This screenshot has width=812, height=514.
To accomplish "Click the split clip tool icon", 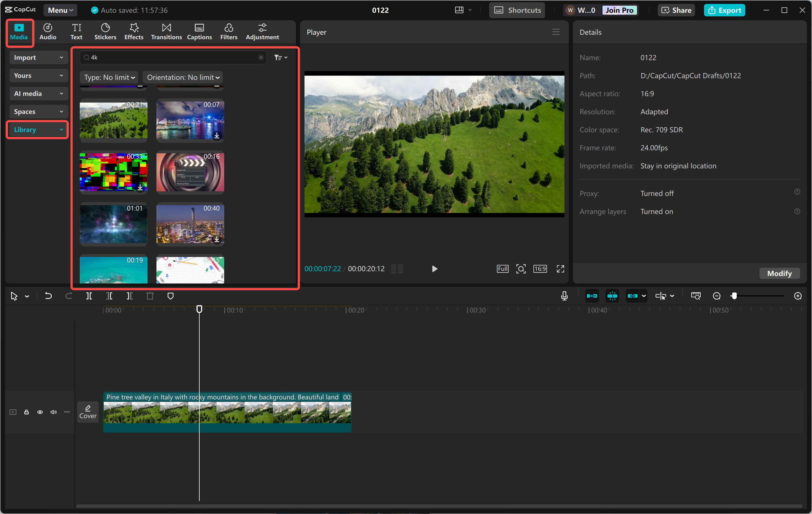I will point(89,296).
